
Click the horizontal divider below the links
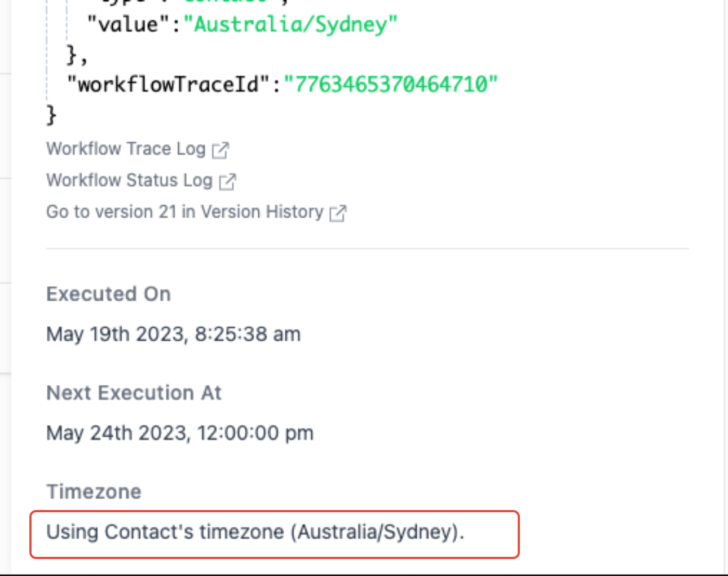point(368,248)
